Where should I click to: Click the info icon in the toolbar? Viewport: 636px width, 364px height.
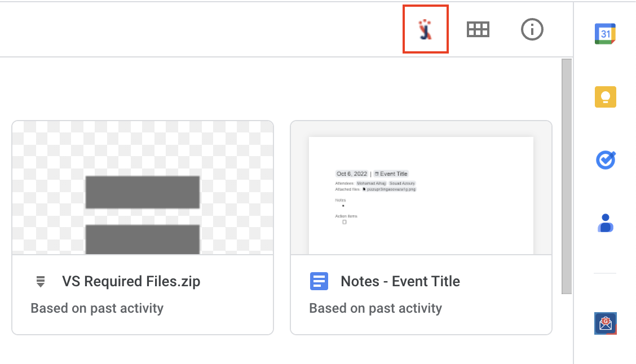532,29
